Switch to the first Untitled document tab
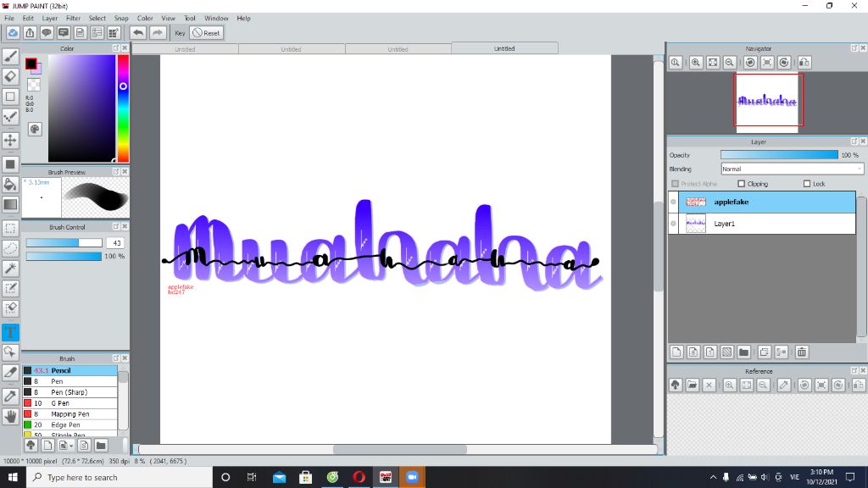The width and height of the screenshot is (868, 488). point(186,49)
